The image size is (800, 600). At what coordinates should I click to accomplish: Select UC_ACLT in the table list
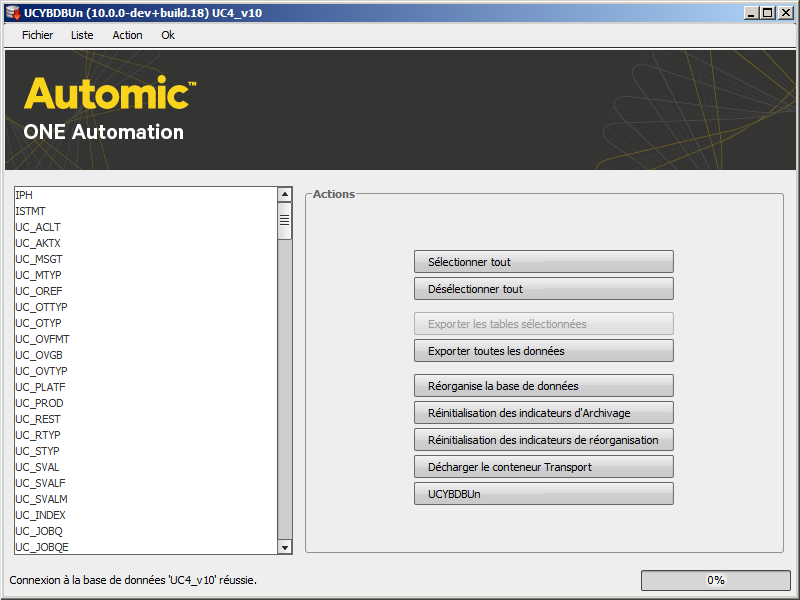click(x=146, y=227)
